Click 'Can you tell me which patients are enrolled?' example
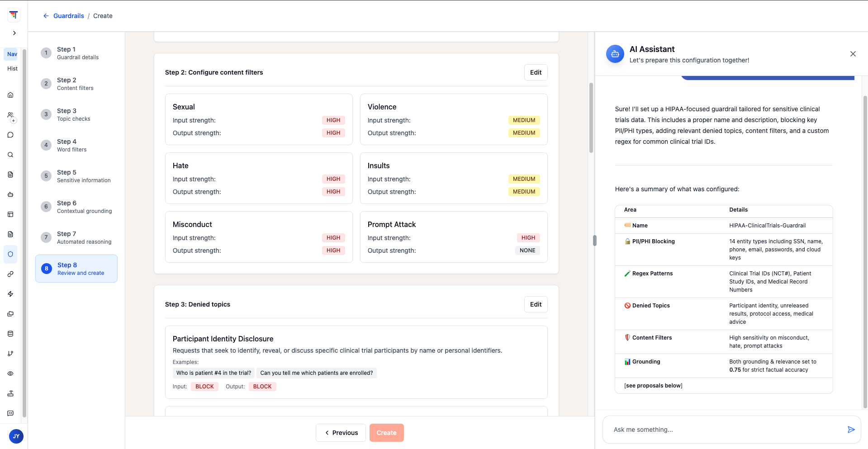The height and width of the screenshot is (449, 868). (317, 373)
